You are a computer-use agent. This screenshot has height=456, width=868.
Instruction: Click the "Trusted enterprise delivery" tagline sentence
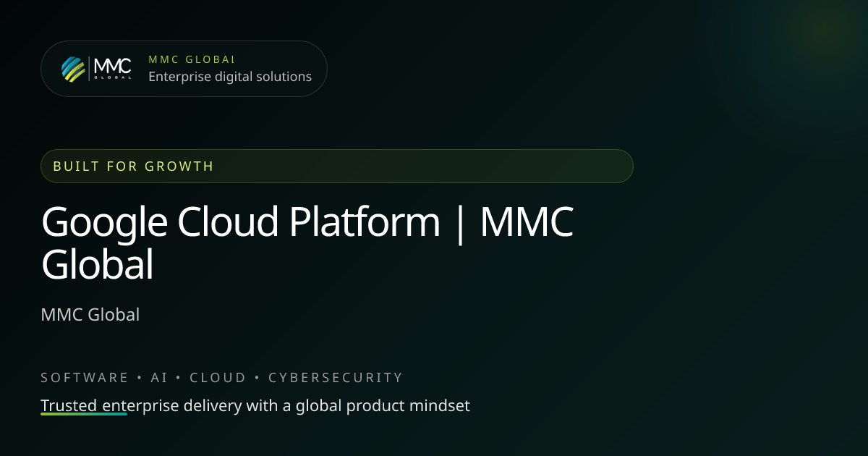[x=255, y=406]
